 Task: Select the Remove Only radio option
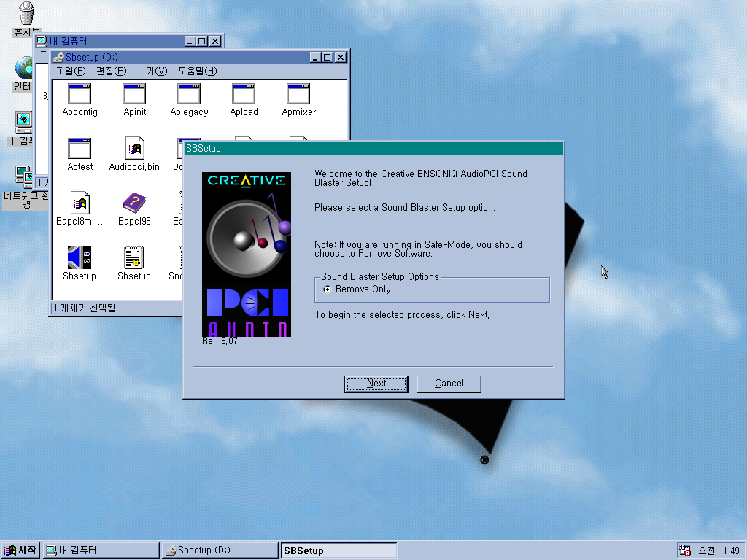tap(328, 289)
